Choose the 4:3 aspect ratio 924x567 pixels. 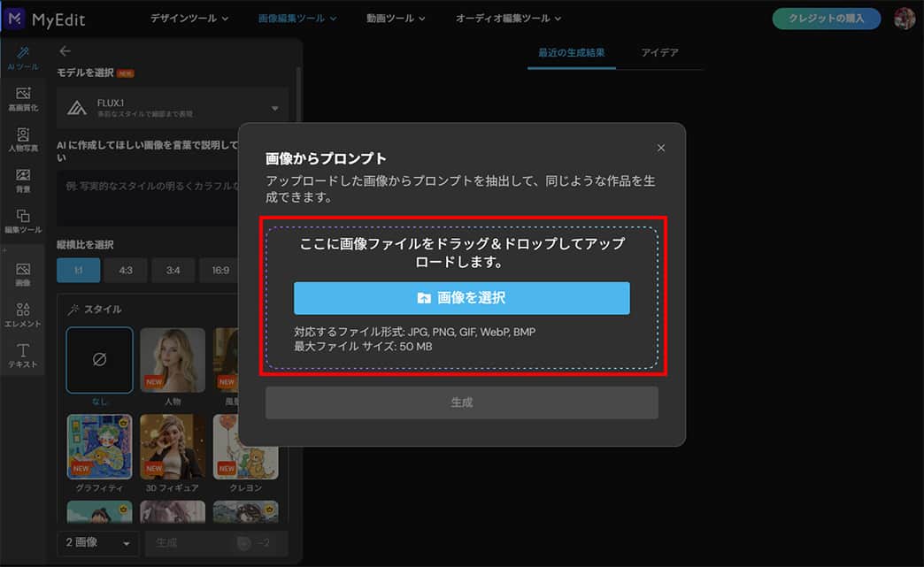(125, 271)
